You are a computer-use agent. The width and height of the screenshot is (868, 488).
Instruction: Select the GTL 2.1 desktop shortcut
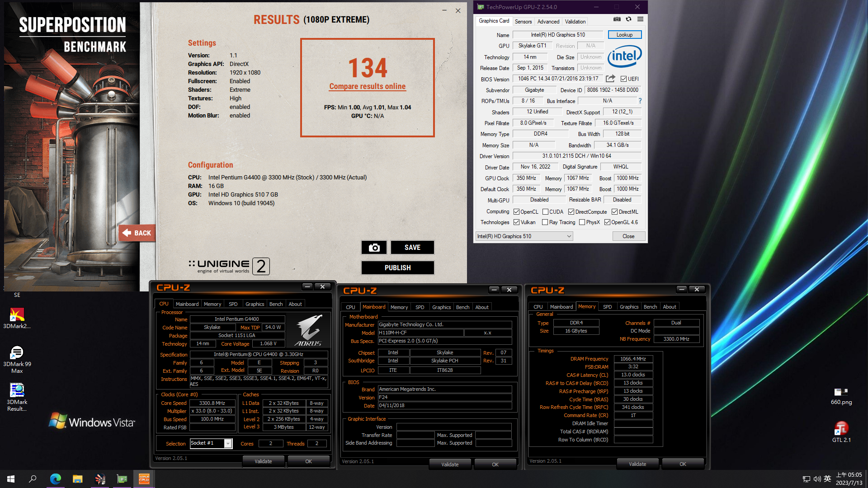coord(841,432)
